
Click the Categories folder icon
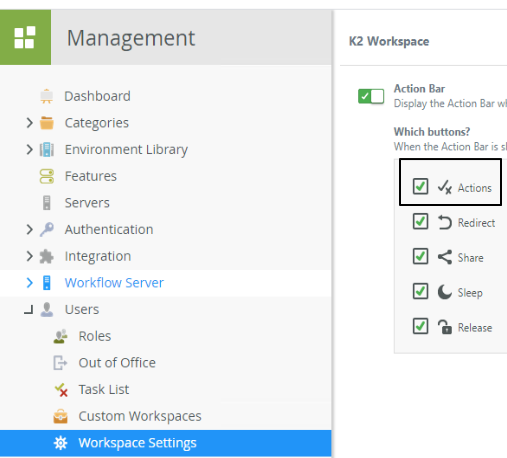[x=47, y=123]
